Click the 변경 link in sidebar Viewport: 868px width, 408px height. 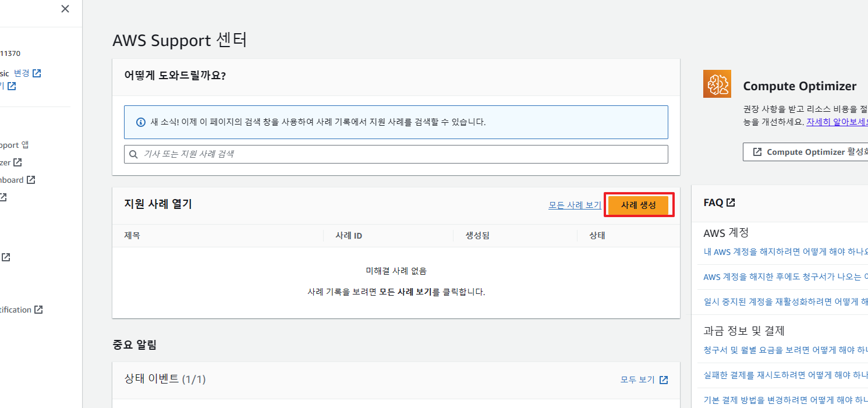[22, 73]
